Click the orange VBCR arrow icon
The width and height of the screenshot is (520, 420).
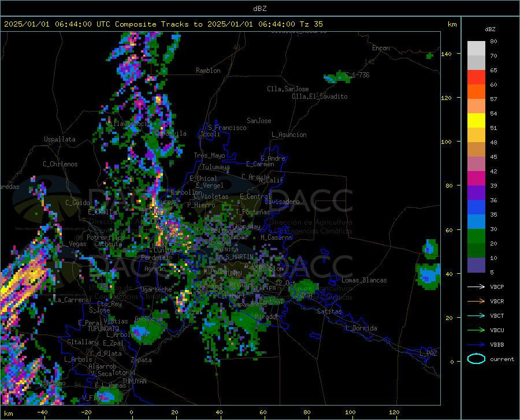(476, 302)
